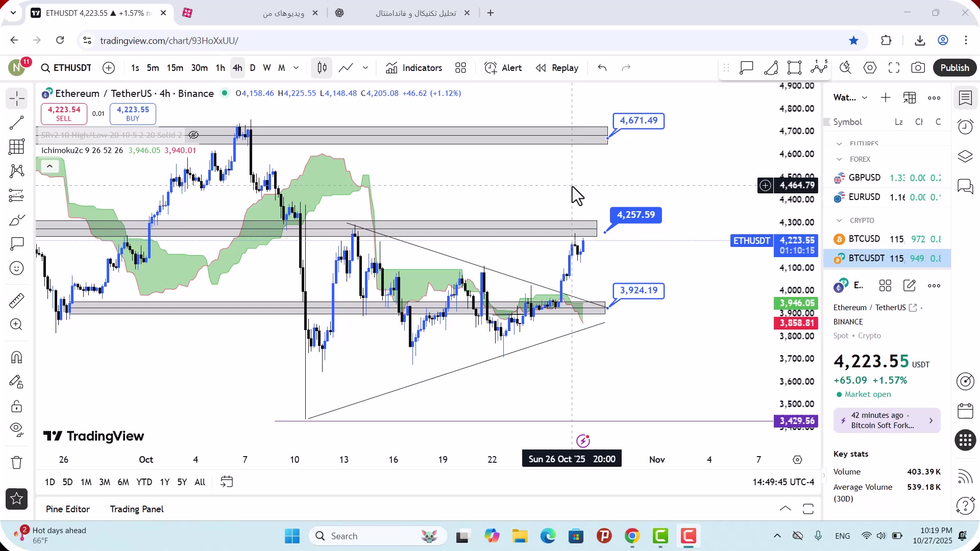Select the brush drawing tool
This screenshot has width=980, height=551.
click(x=16, y=220)
